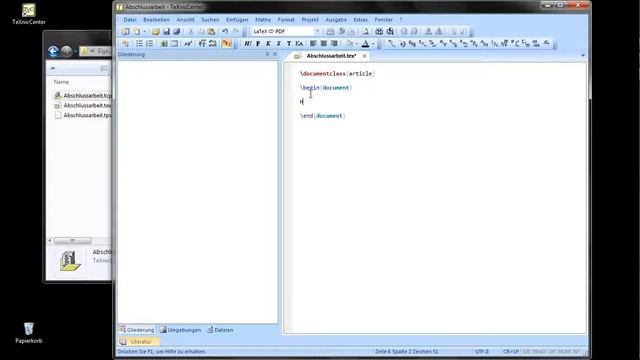Toggle the highlighted orange toolbar button
This screenshot has height=360, width=640.
pyautogui.click(x=227, y=43)
